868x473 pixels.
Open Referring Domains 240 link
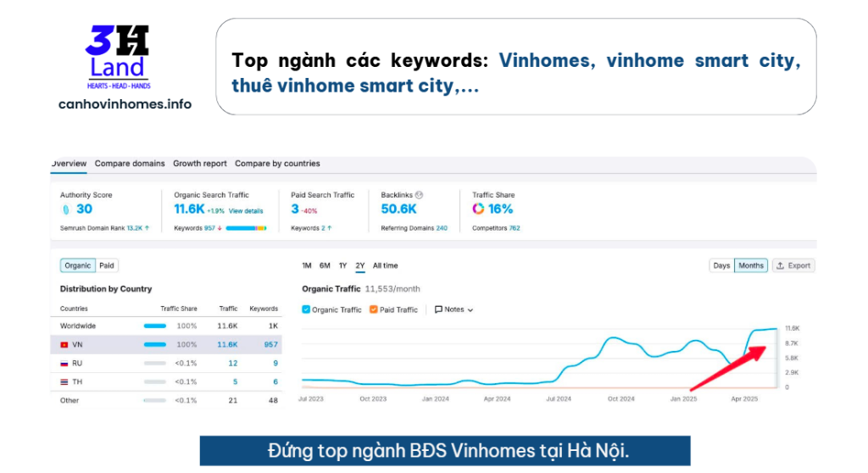pos(442,228)
